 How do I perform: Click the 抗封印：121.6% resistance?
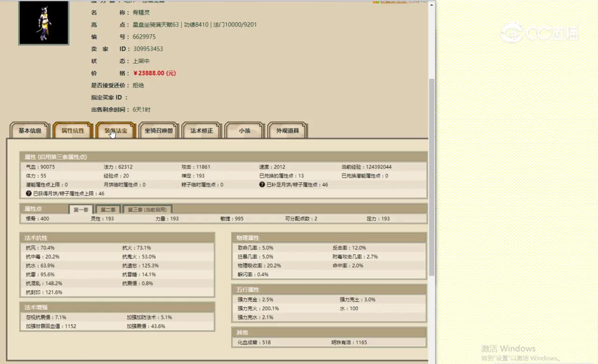[44, 292]
